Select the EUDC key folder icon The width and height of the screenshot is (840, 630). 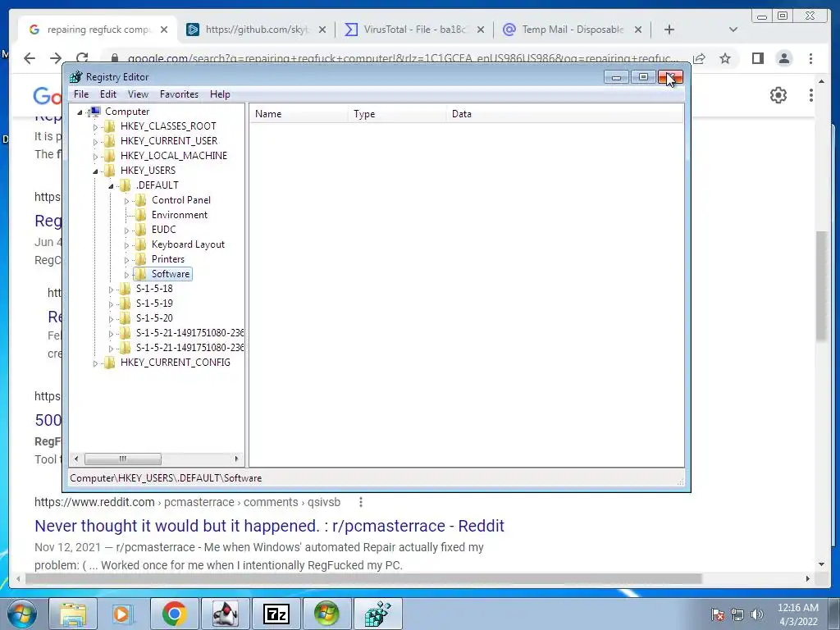tap(140, 230)
